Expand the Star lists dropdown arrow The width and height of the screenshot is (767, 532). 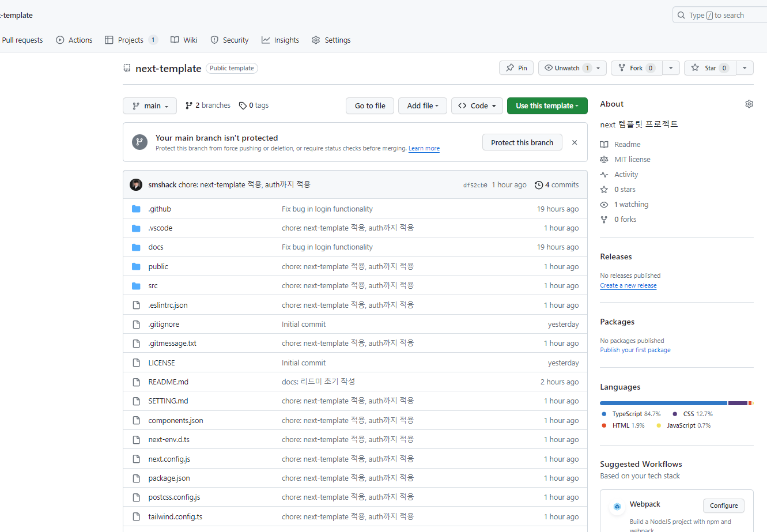[x=745, y=68]
